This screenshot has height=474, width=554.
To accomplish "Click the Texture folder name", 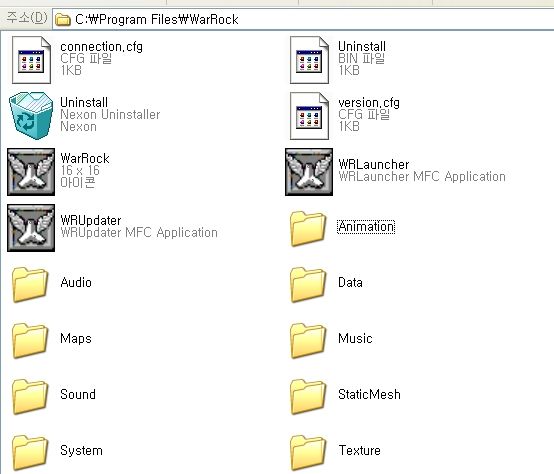I will (x=359, y=450).
